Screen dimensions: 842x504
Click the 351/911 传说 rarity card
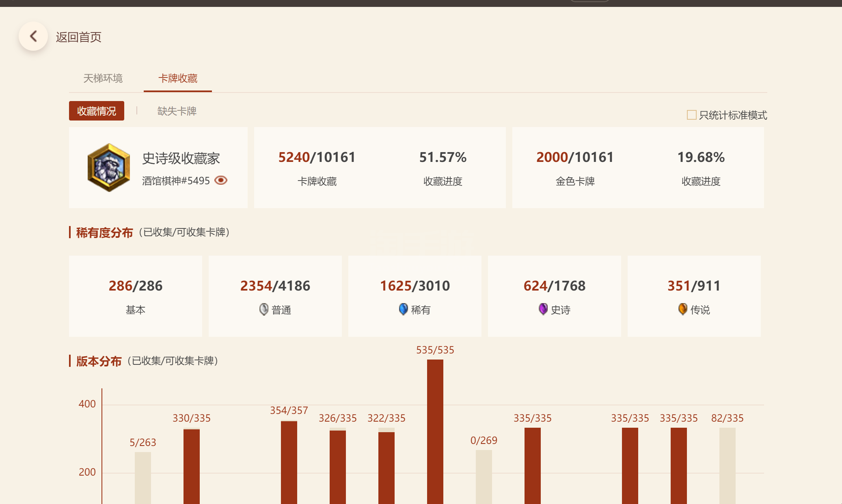[x=694, y=296]
